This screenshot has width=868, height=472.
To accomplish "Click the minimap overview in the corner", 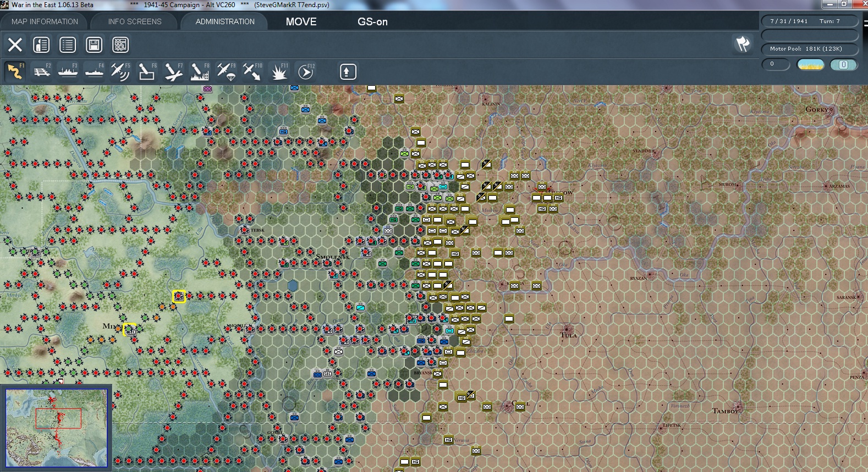I will 56,428.
